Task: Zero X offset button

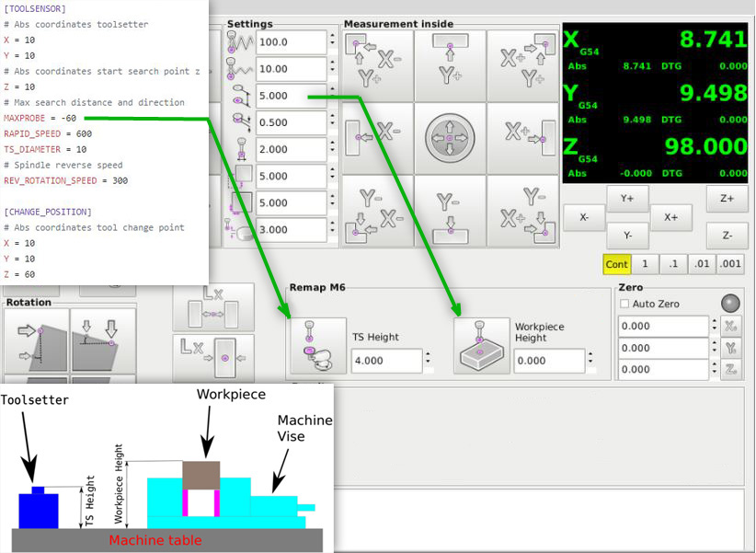Action: point(731,327)
